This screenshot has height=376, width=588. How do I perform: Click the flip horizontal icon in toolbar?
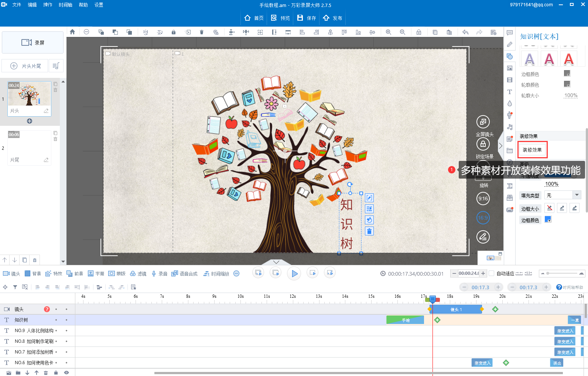pyautogui.click(x=146, y=32)
